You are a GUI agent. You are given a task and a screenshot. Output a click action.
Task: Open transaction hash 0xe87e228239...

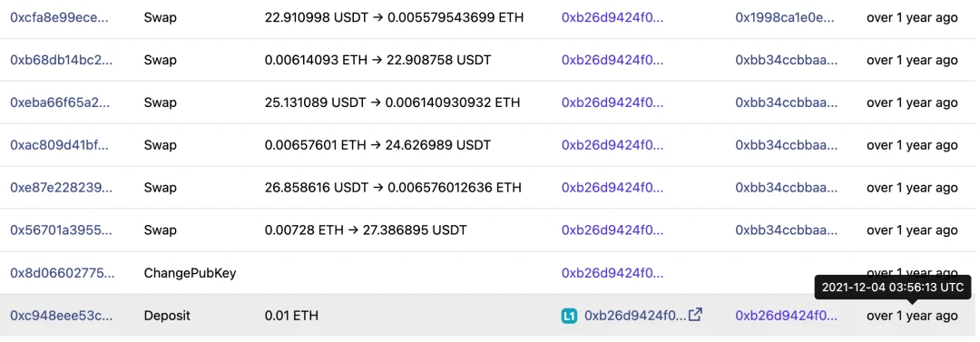point(62,188)
